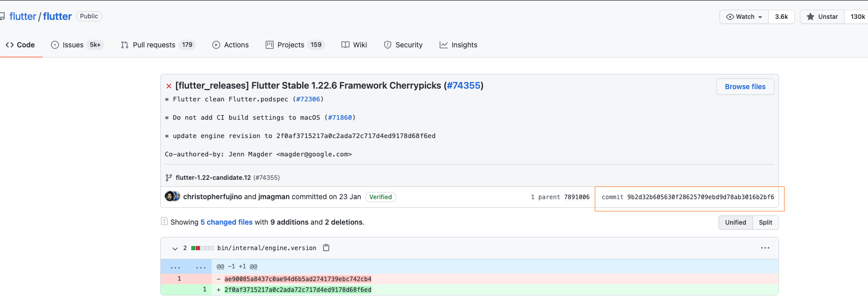
Task: Open the Issues tab
Action: [x=77, y=45]
